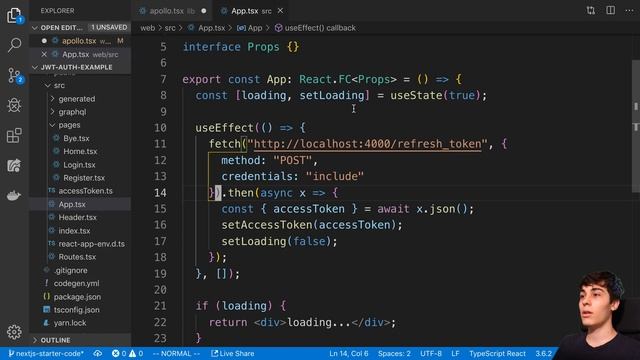Open the editor More Actions ellipsis
The height and width of the screenshot is (360, 640).
[x=629, y=11]
